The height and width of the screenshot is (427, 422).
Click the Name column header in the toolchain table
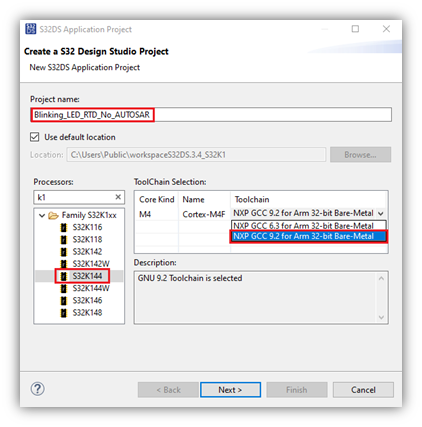193,199
